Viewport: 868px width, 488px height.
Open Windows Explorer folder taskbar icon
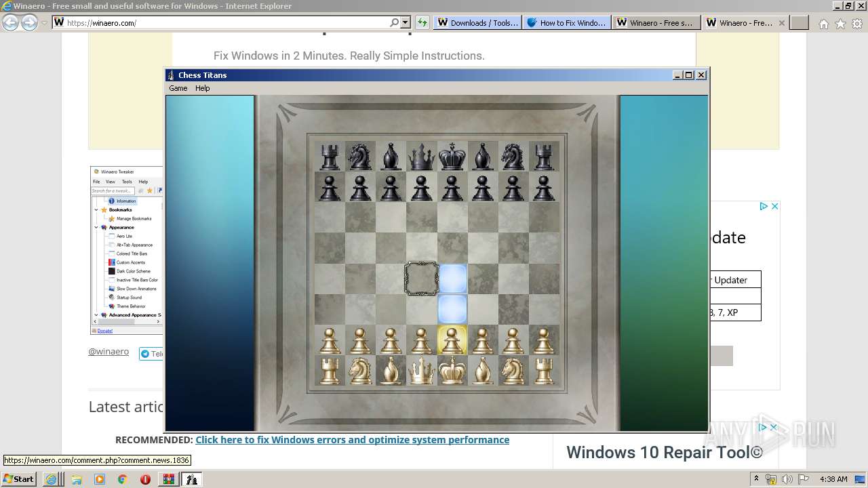pyautogui.click(x=77, y=479)
